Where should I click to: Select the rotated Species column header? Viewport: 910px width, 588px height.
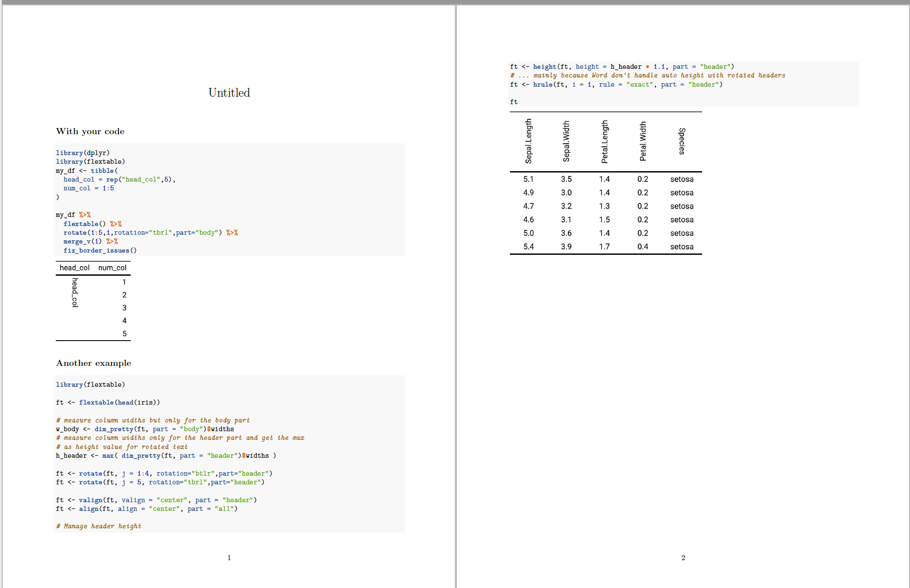[x=682, y=140]
